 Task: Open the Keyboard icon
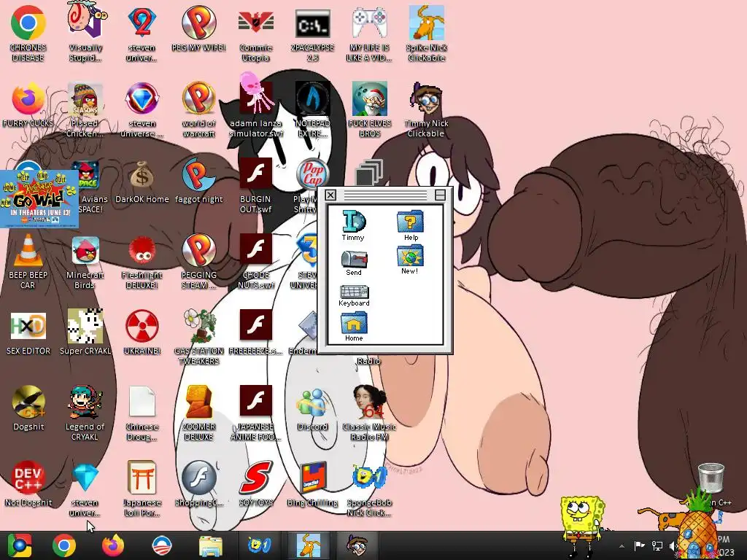pyautogui.click(x=354, y=296)
